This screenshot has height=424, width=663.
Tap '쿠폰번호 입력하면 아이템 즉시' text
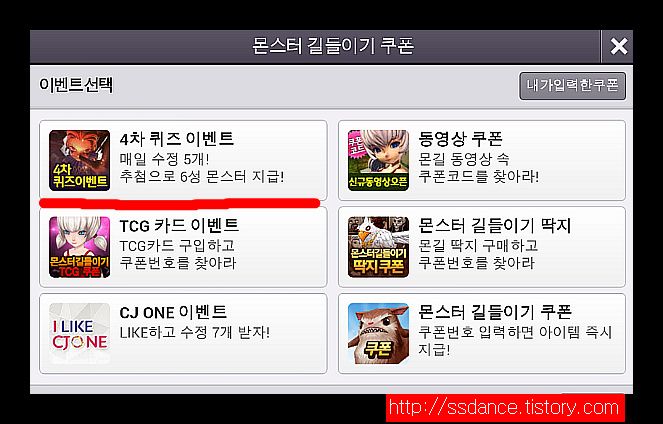(x=515, y=332)
